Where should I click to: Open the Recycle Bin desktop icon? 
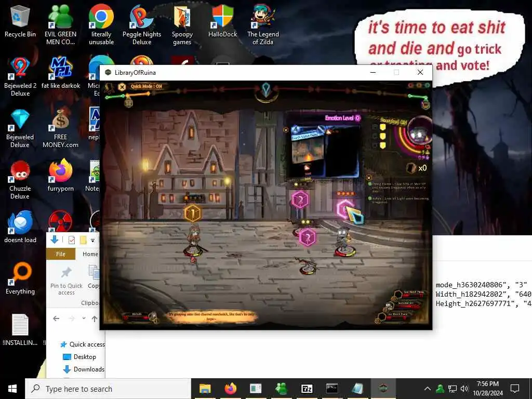click(20, 21)
